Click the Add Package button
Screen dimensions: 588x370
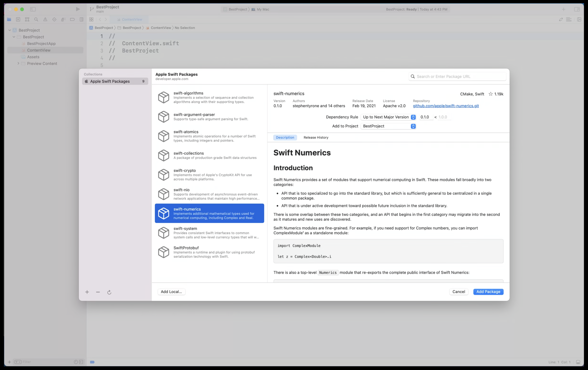pyautogui.click(x=488, y=292)
